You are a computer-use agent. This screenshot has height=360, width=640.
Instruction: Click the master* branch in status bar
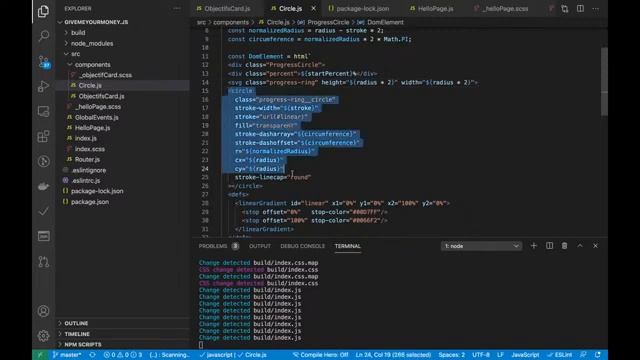coord(67,355)
